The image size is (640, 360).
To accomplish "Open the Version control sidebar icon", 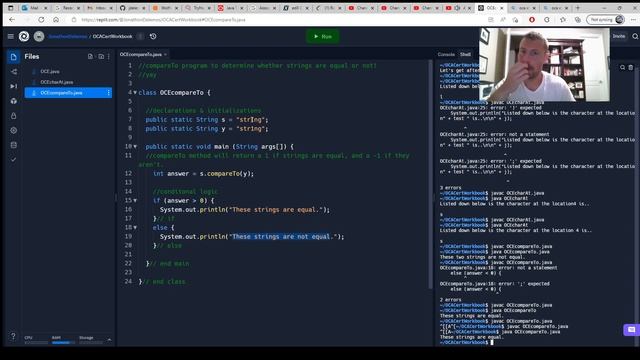I will tap(13, 72).
